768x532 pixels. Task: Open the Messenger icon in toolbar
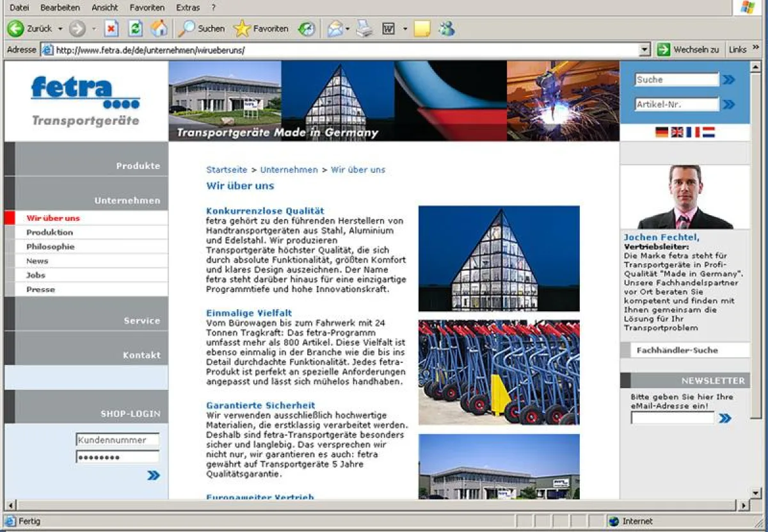[447, 29]
